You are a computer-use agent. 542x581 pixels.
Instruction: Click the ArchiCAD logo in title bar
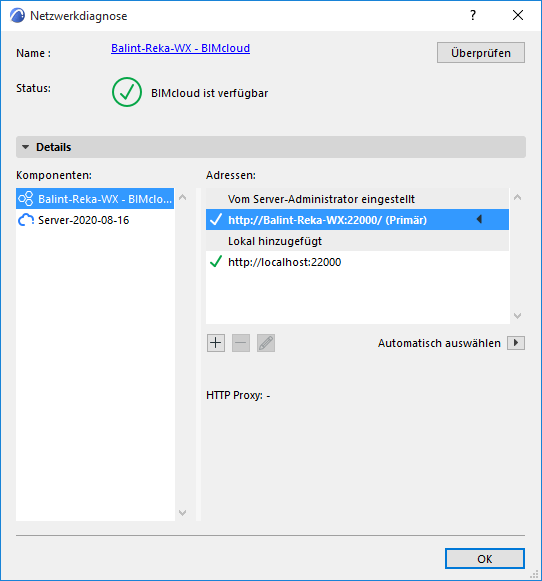pyautogui.click(x=17, y=16)
